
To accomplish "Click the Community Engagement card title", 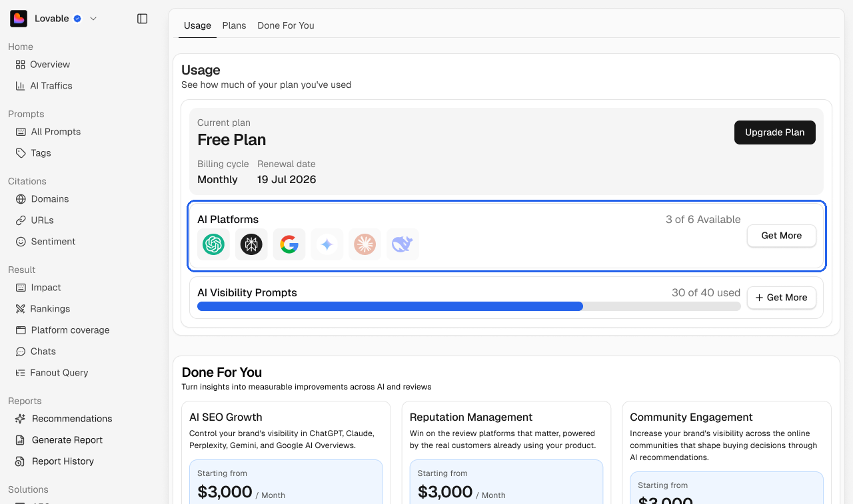I will point(691,417).
